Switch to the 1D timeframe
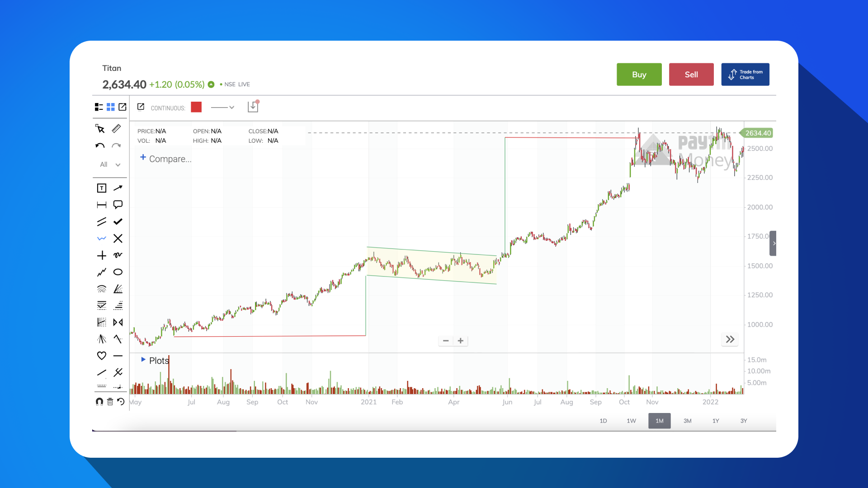This screenshot has height=488, width=868. [x=603, y=421]
